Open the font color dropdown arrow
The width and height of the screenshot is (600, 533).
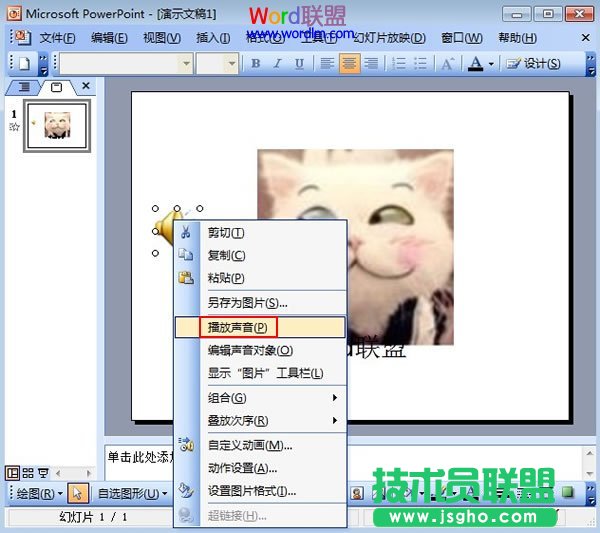coord(491,63)
